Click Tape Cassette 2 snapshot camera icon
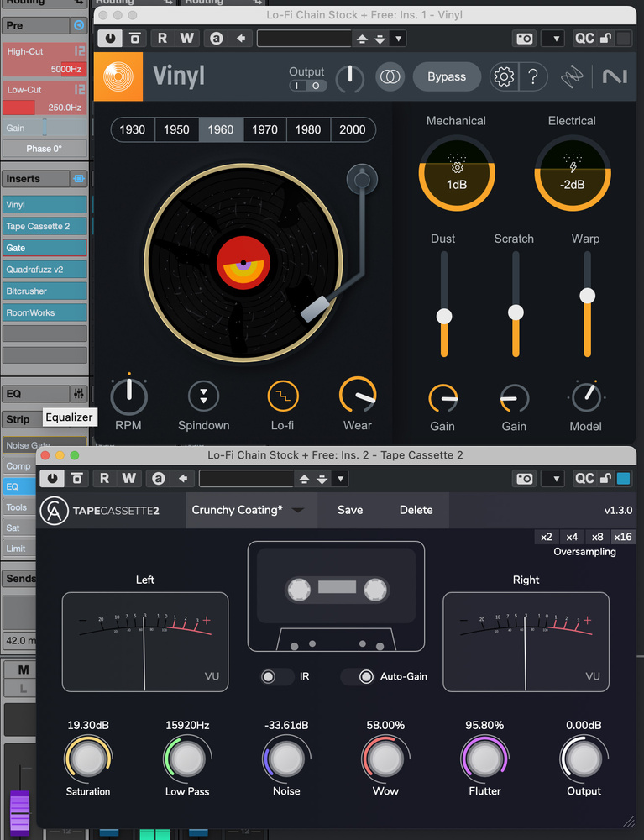Image resolution: width=644 pixels, height=840 pixels. 525,479
